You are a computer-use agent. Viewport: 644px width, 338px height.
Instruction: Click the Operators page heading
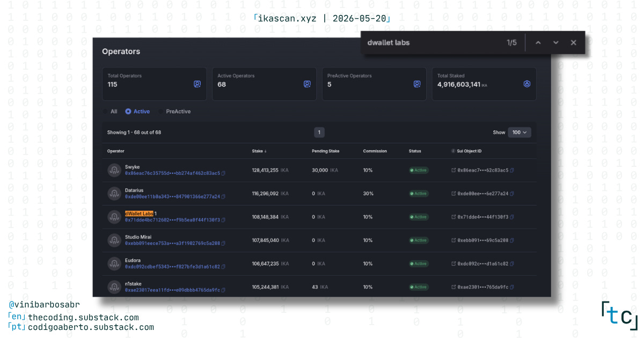[121, 52]
